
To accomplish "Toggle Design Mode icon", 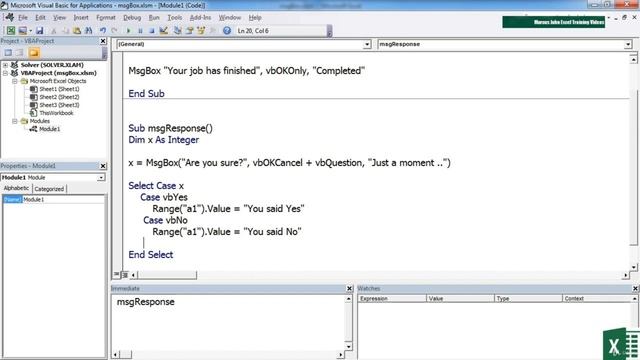I will click(x=164, y=31).
